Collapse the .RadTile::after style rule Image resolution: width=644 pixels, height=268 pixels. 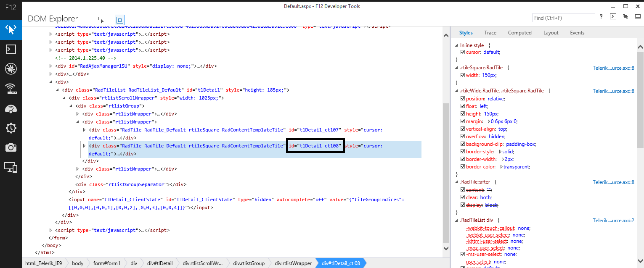[456, 182]
